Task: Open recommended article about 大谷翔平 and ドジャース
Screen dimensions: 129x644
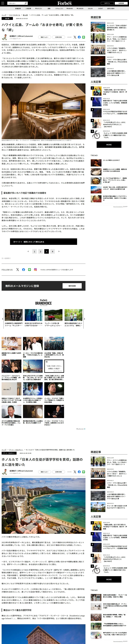Action: coord(33,393)
